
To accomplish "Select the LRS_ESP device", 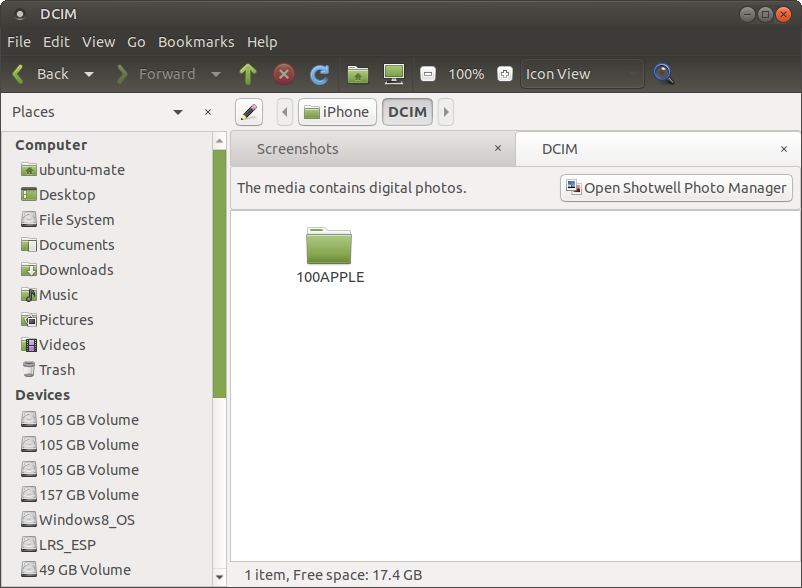I will pos(58,545).
